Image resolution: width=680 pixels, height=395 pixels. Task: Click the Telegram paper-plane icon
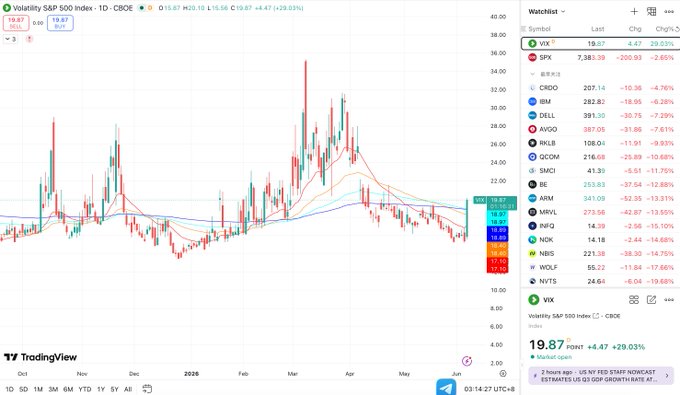(x=446, y=388)
